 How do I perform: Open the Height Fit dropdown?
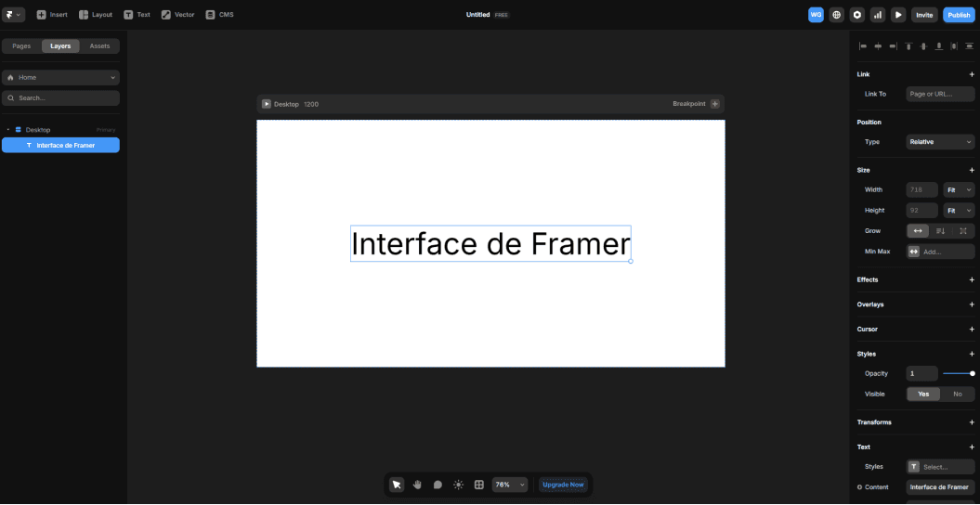tap(959, 211)
